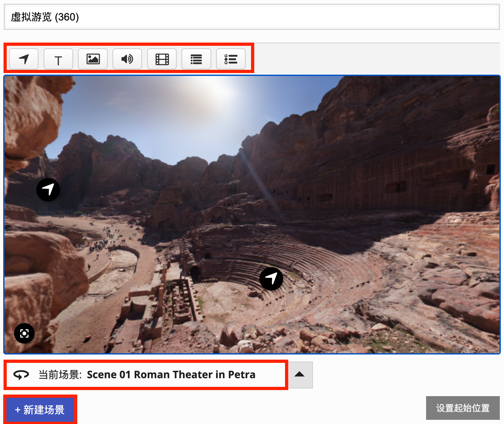Add an image interaction from toolbar
Image resolution: width=504 pixels, height=424 pixels.
(x=93, y=59)
